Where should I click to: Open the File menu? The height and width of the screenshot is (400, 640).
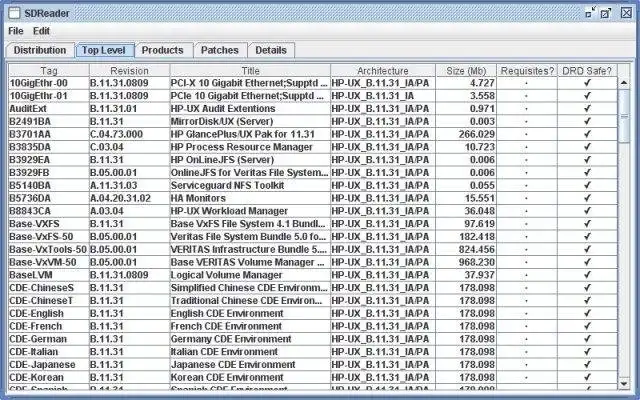16,31
